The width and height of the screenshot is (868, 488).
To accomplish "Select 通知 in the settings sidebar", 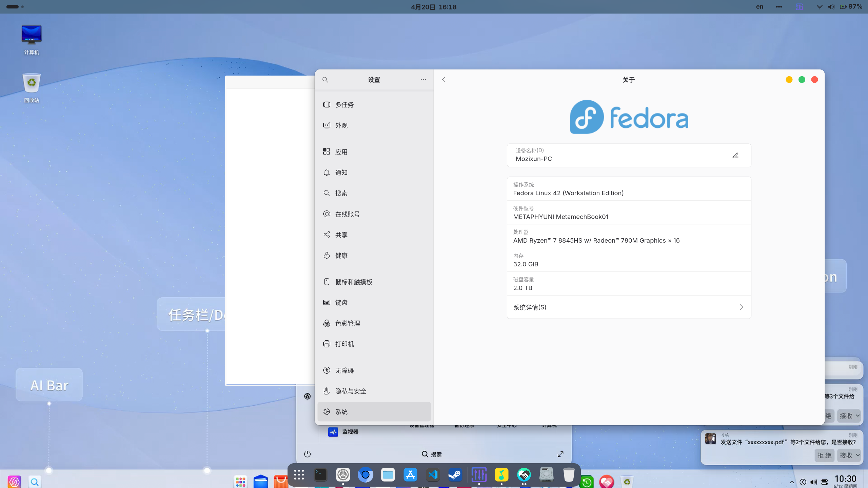I will click(374, 172).
